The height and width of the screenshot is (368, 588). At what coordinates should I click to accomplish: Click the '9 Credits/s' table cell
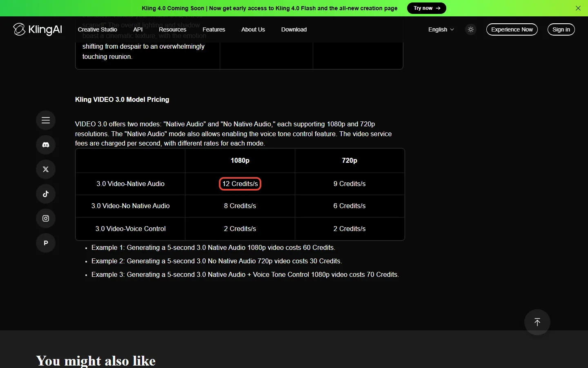350,184
